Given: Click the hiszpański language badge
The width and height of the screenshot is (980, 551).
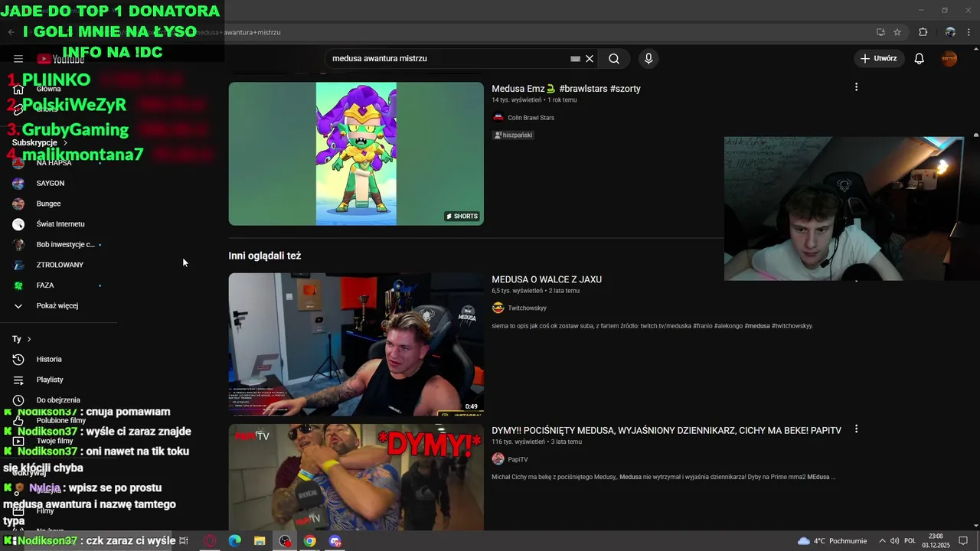Looking at the screenshot, I should (513, 135).
